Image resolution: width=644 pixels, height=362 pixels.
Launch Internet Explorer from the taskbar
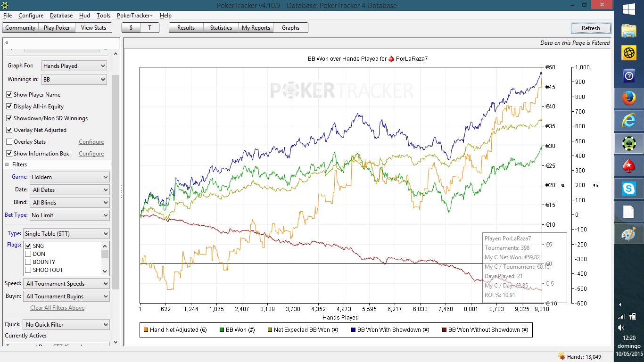point(629,121)
